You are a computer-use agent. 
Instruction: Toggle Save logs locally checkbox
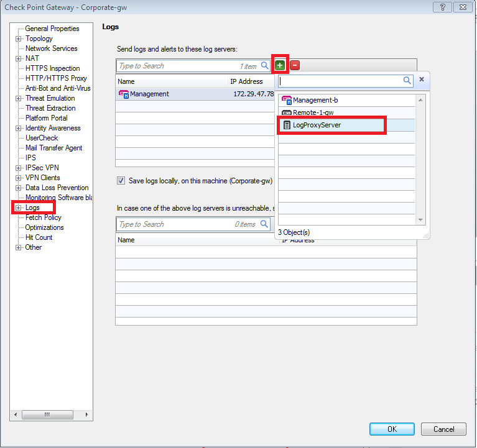coord(121,181)
